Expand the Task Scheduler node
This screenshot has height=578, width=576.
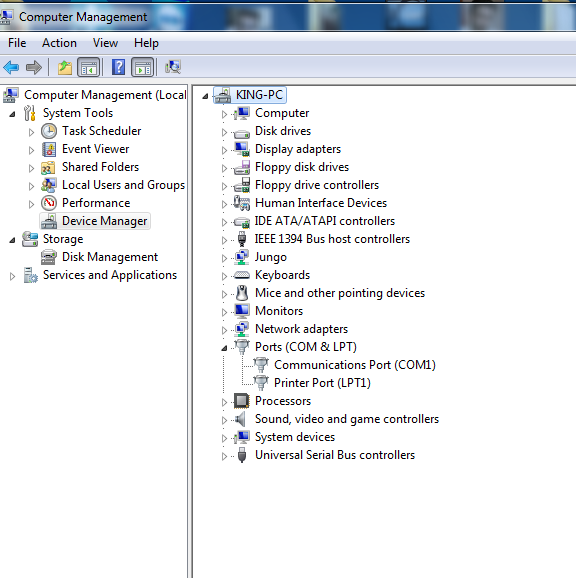tap(31, 132)
